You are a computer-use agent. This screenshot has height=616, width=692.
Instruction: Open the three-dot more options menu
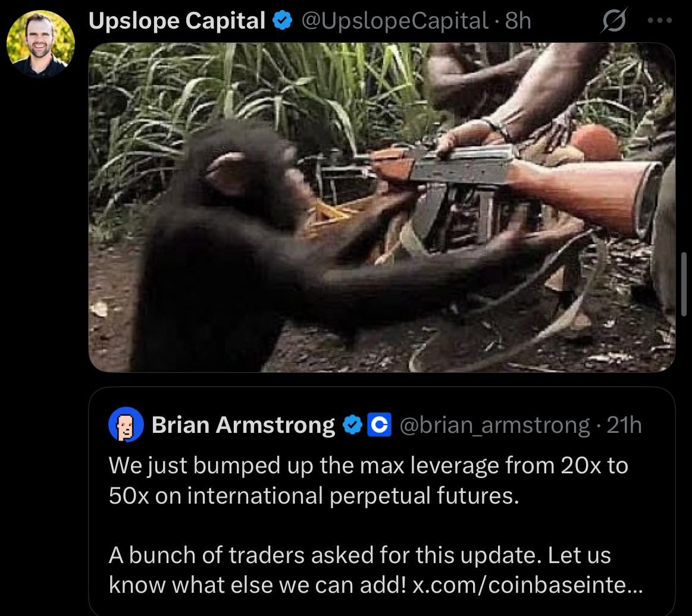point(660,20)
